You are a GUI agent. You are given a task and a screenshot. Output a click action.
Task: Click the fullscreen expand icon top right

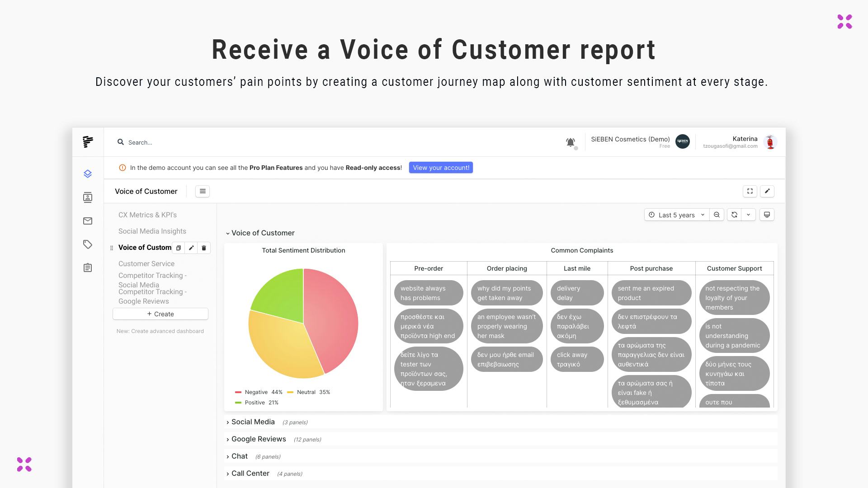point(750,191)
